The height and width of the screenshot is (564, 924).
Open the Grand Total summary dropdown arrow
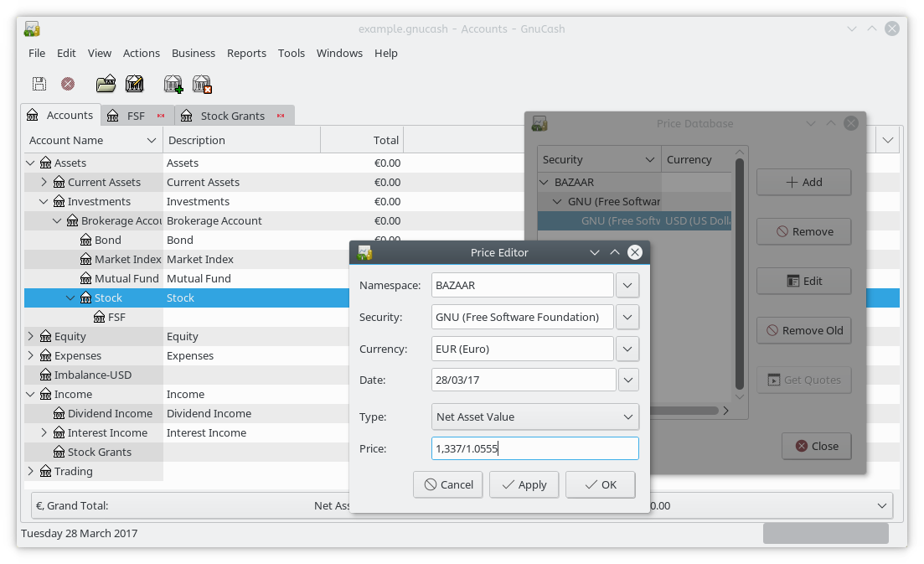(881, 505)
